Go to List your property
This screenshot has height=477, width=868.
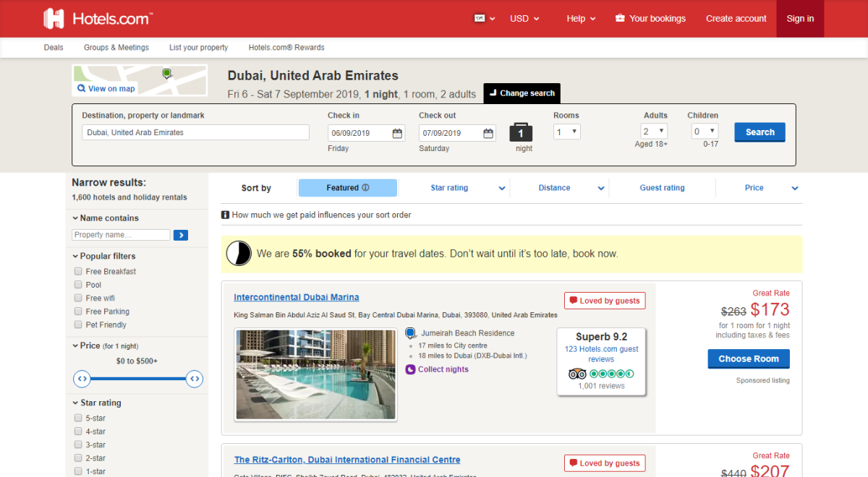tap(199, 48)
